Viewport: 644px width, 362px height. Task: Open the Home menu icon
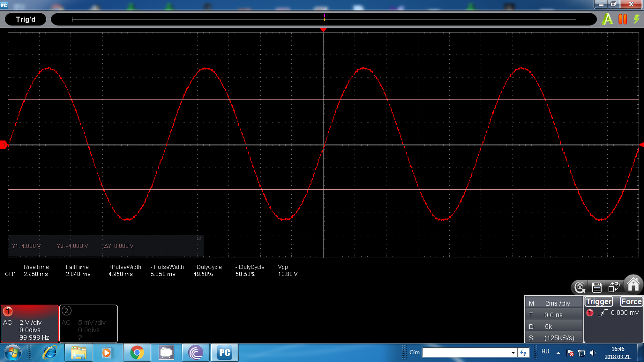(x=633, y=284)
